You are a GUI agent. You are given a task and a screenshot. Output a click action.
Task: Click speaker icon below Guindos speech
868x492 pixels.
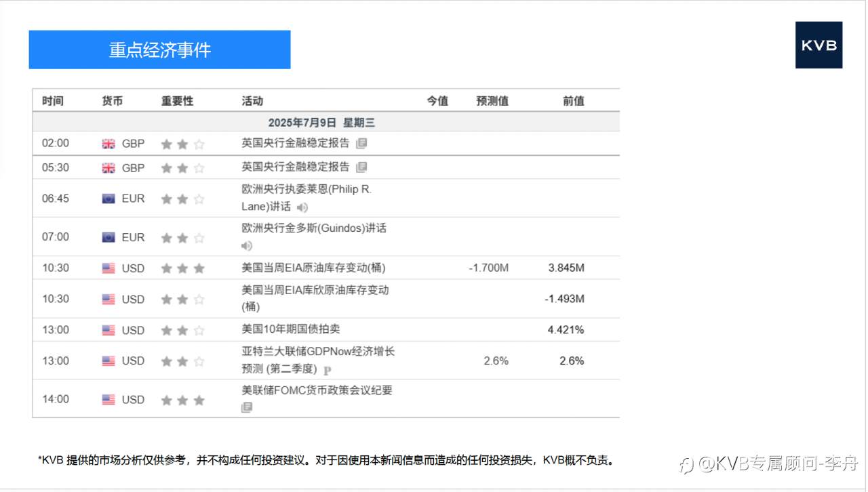tap(247, 245)
